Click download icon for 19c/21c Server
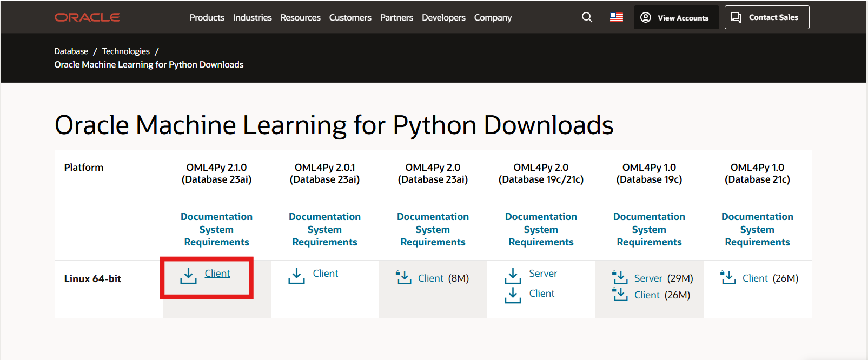 [x=513, y=276]
